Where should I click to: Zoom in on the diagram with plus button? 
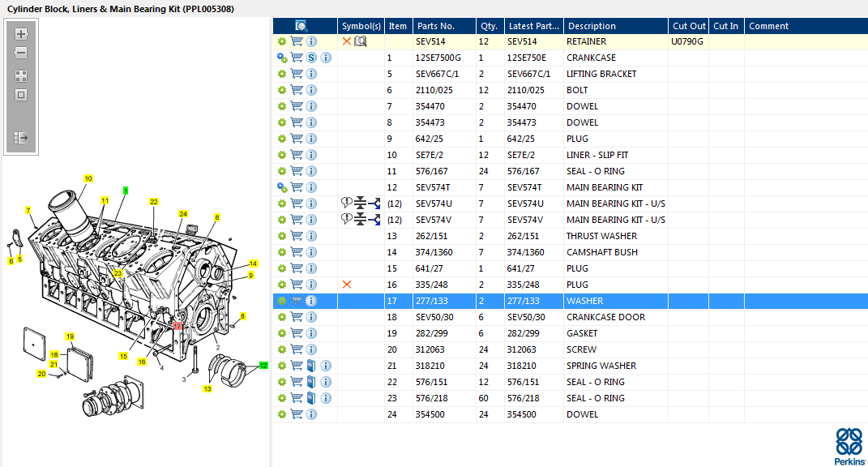tap(21, 34)
